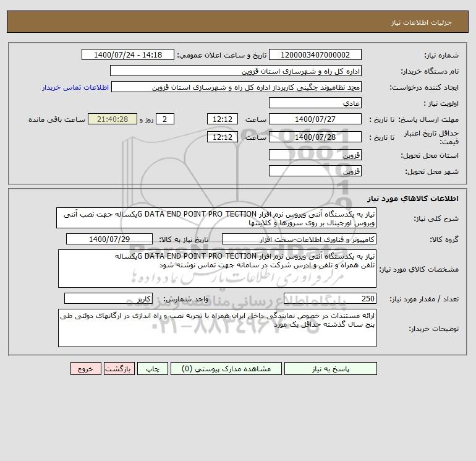Click the شهر محل تحویل label

click(x=432, y=171)
